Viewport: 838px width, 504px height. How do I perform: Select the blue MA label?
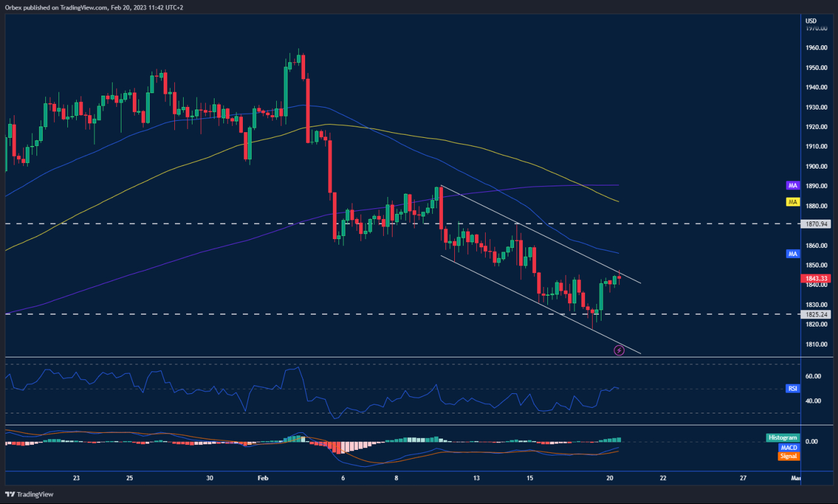pos(793,254)
